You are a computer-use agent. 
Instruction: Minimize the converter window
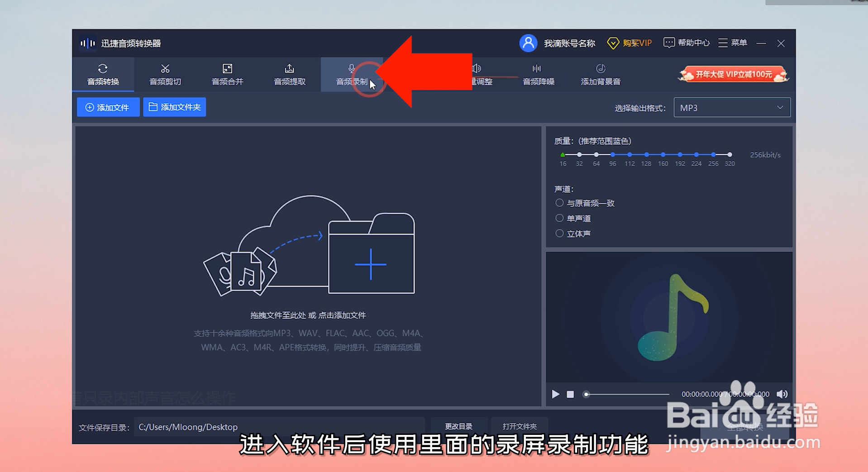(761, 43)
